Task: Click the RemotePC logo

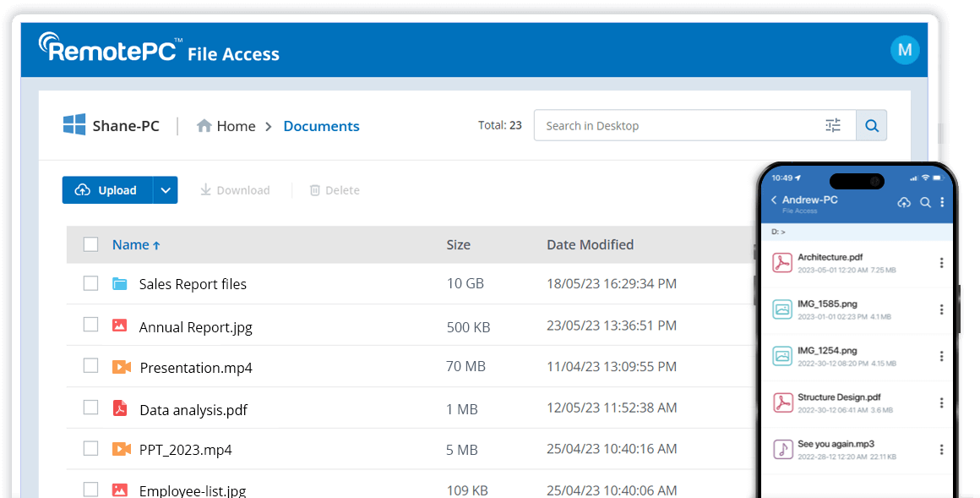Action: tap(111, 47)
